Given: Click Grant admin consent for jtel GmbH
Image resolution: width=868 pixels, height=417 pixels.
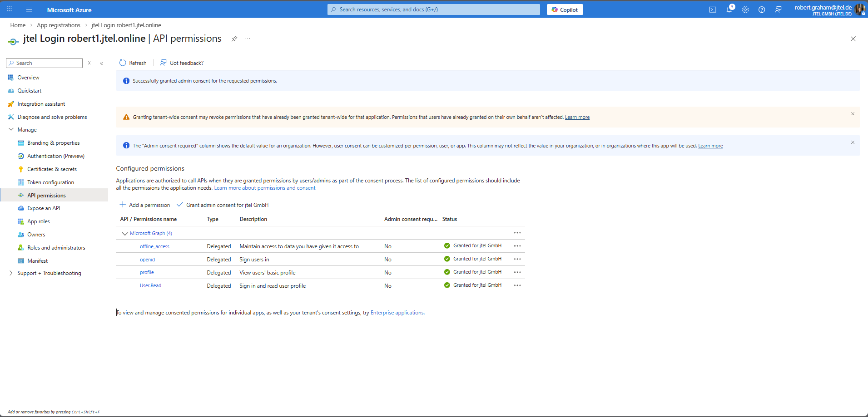Looking at the screenshot, I should (x=223, y=205).
